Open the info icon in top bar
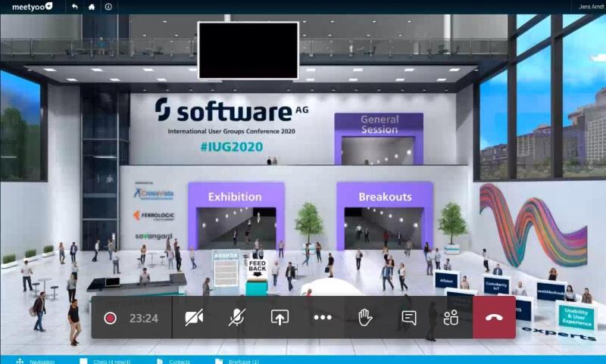The height and width of the screenshot is (364, 606). pyautogui.click(x=108, y=7)
